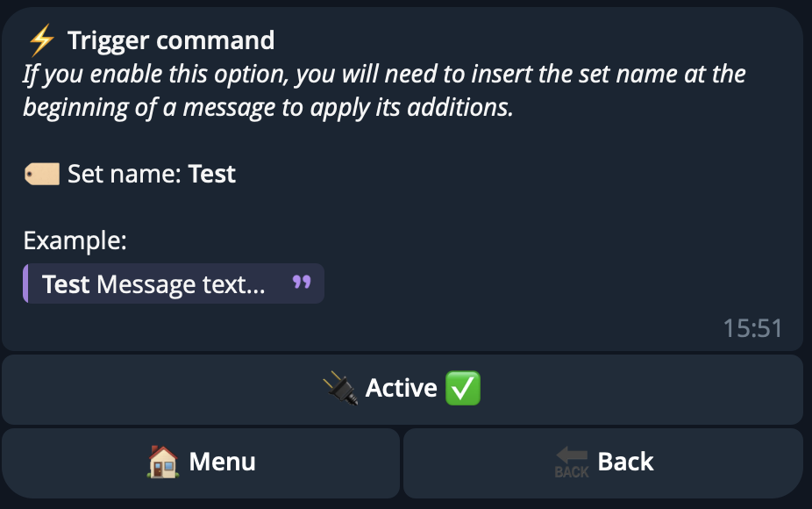Click the label tag emoji
Screen dimensions: 812x509
point(41,174)
